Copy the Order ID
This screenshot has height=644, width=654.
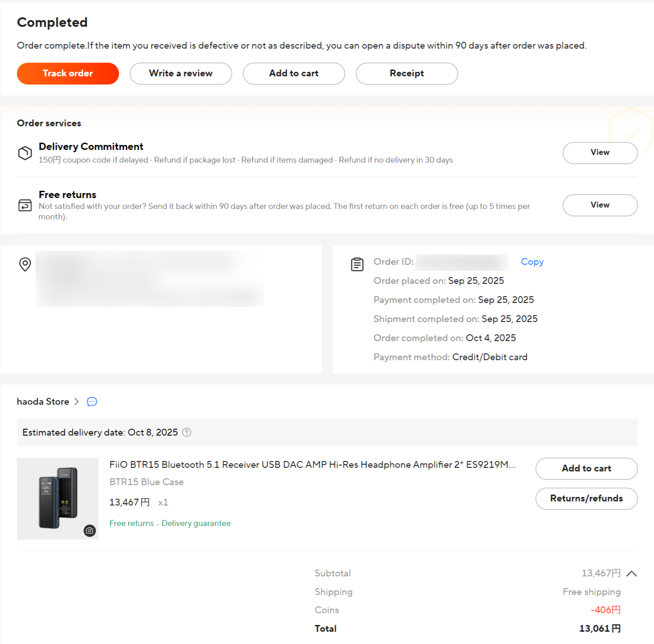(532, 262)
